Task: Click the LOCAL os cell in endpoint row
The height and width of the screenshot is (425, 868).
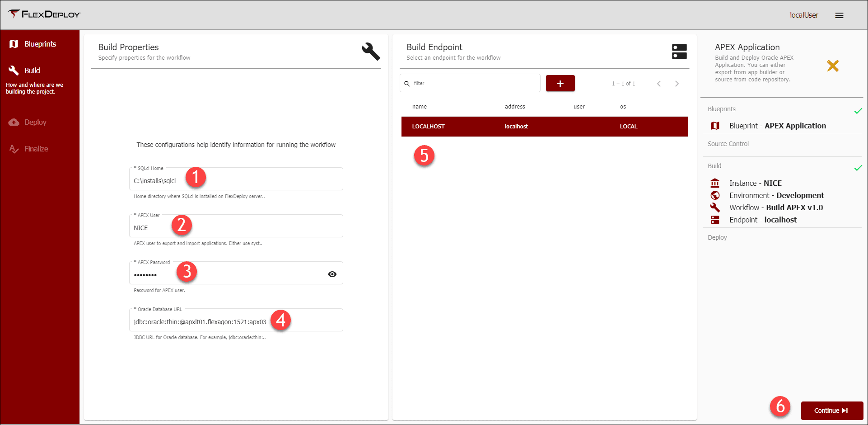Action: [x=628, y=127]
